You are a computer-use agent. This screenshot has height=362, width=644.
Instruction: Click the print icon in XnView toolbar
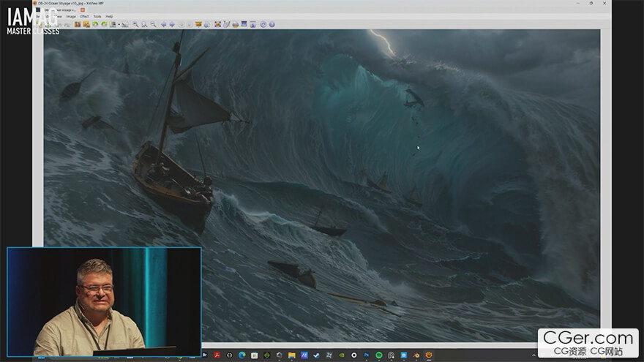(x=236, y=24)
